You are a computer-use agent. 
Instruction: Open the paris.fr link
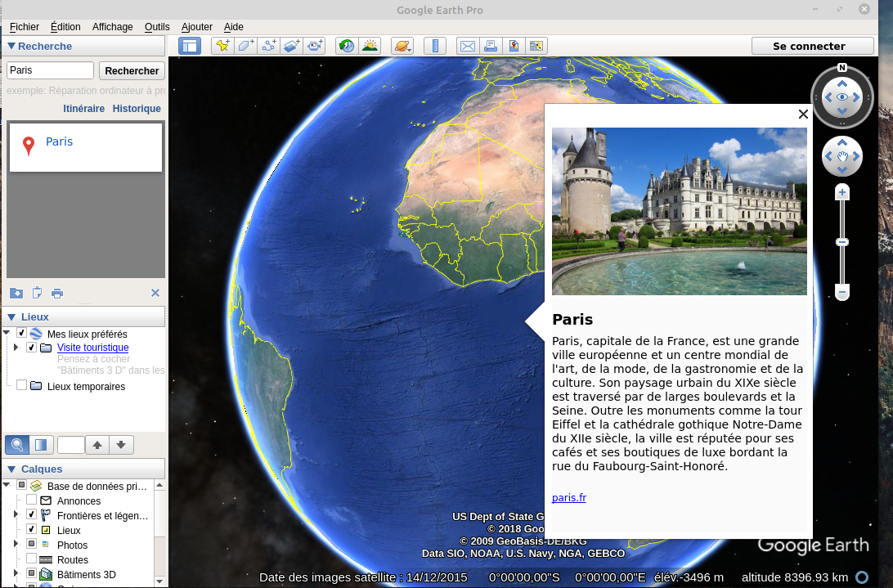click(x=568, y=498)
